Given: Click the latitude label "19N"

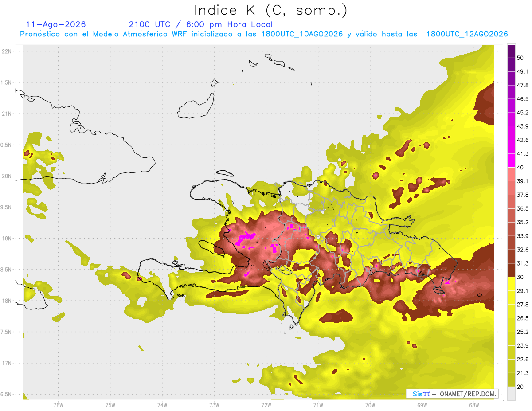Looking at the screenshot, I should click(x=7, y=238).
